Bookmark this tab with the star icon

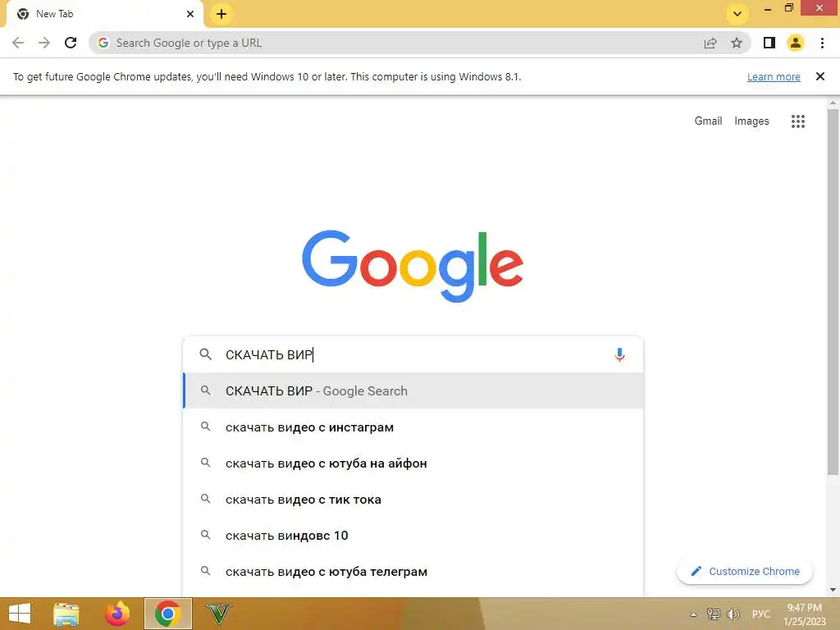click(x=737, y=43)
